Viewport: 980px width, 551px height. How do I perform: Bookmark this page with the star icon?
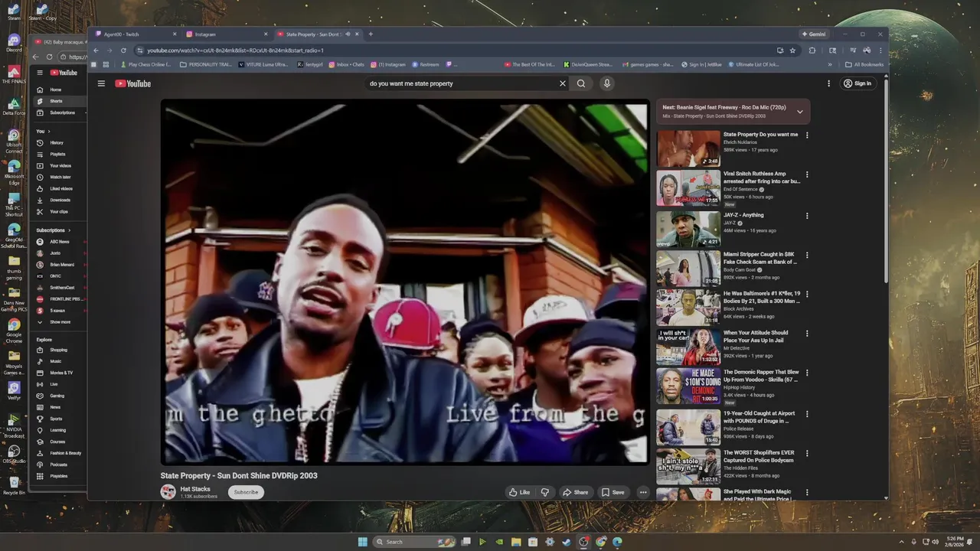point(792,51)
